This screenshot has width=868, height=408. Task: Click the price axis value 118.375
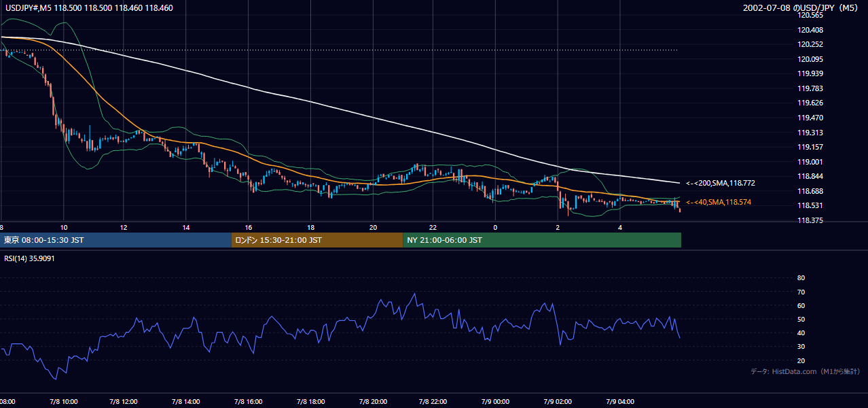coord(811,220)
